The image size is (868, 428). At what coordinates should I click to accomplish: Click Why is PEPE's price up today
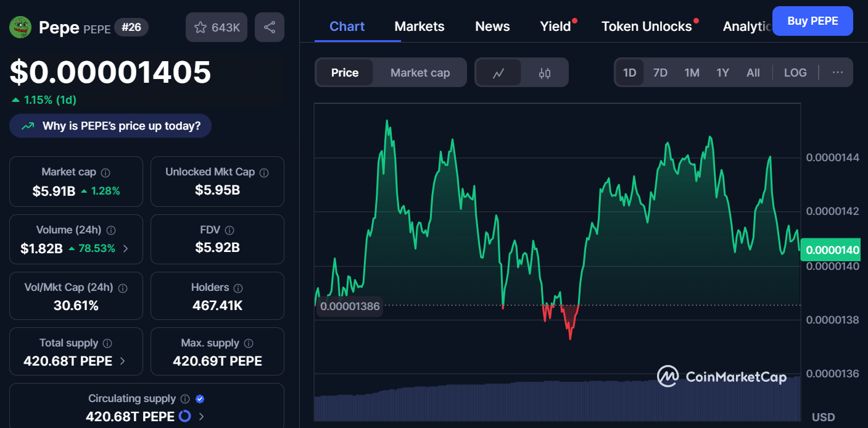pos(110,126)
